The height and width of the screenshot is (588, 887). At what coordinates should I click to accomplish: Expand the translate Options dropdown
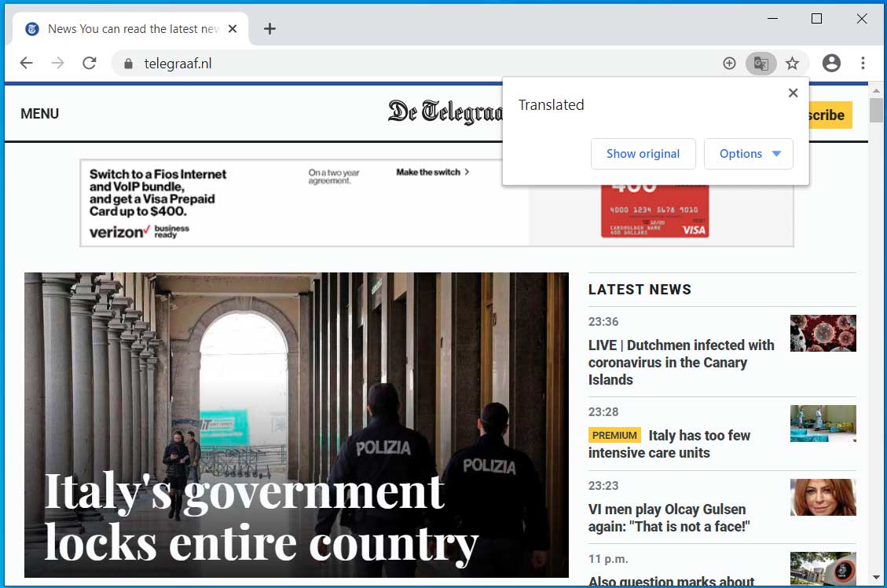[749, 154]
